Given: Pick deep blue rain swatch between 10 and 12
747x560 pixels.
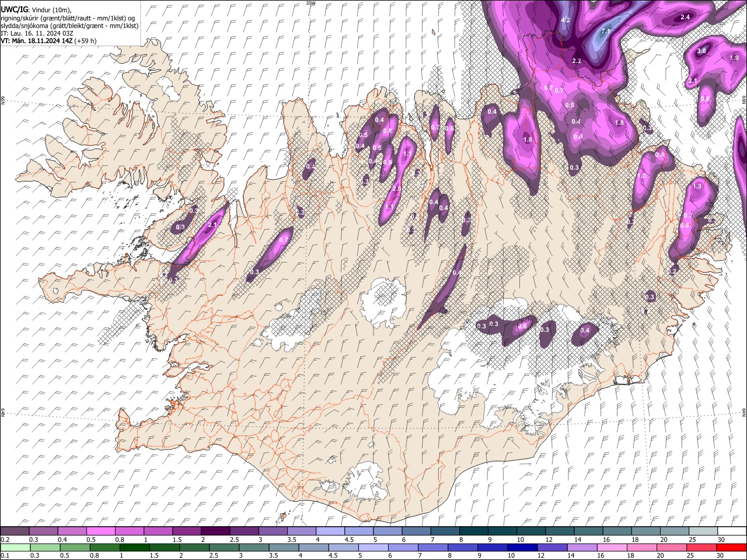Looking at the screenshot, I should pyautogui.click(x=521, y=547).
